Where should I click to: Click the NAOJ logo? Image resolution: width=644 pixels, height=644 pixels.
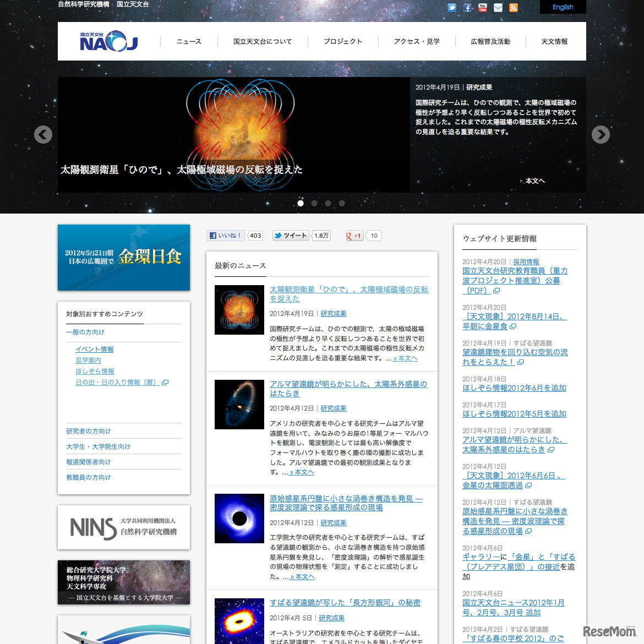click(108, 41)
